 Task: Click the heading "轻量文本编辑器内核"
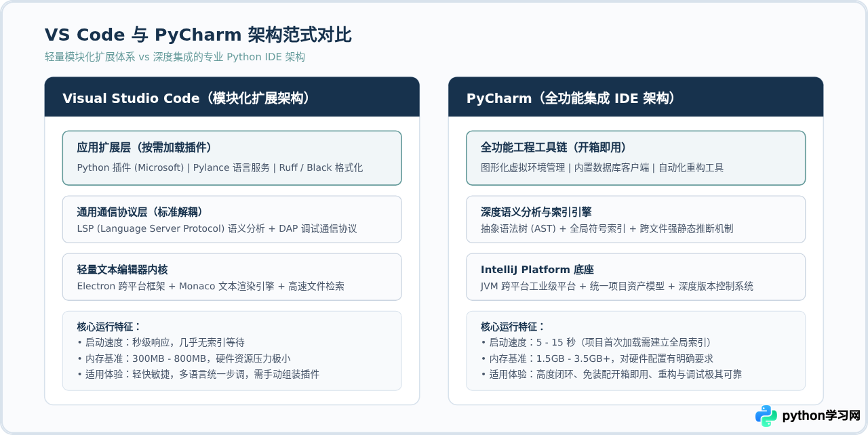click(122, 270)
